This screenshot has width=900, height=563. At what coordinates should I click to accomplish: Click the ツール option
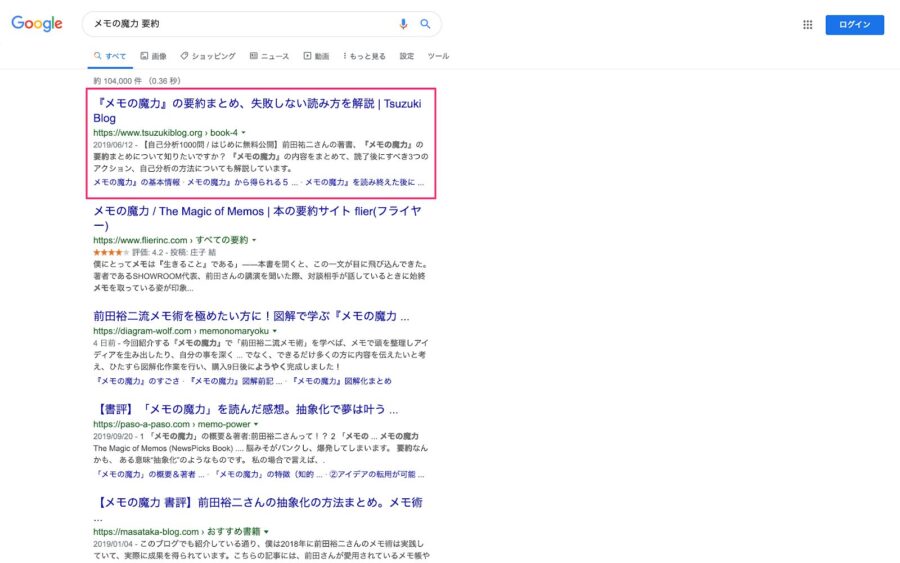438,56
